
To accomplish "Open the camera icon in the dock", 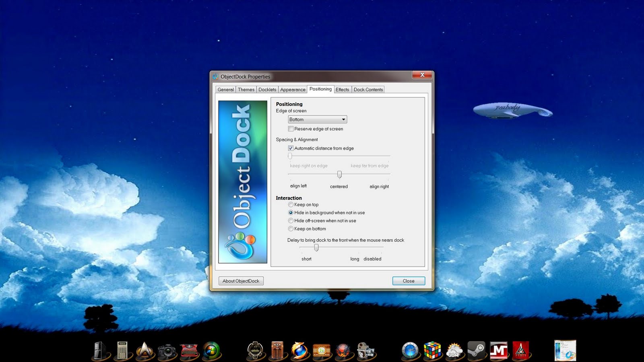I will pos(167,351).
